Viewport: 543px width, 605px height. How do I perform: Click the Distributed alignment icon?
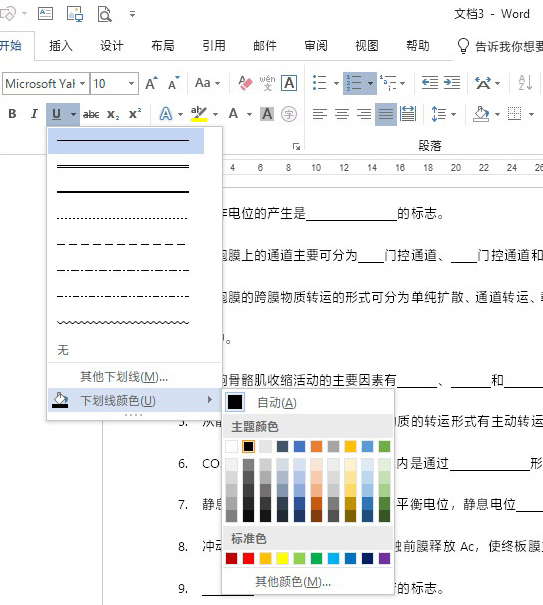(408, 114)
